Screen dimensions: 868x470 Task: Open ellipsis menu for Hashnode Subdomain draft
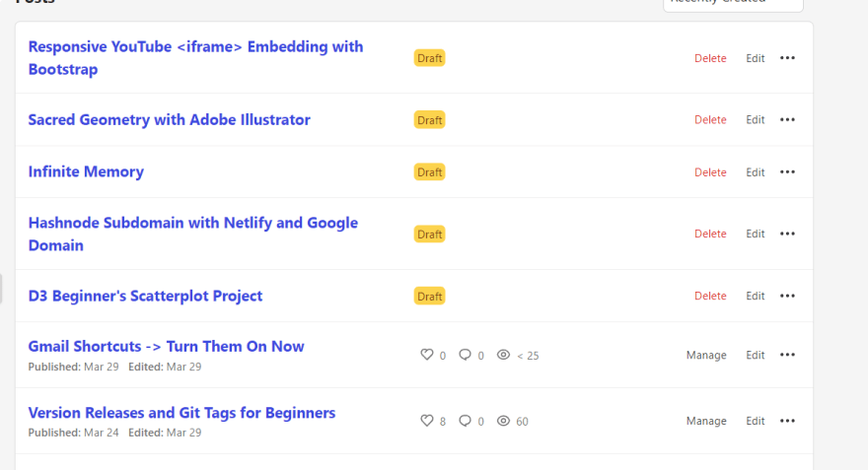pyautogui.click(x=787, y=234)
